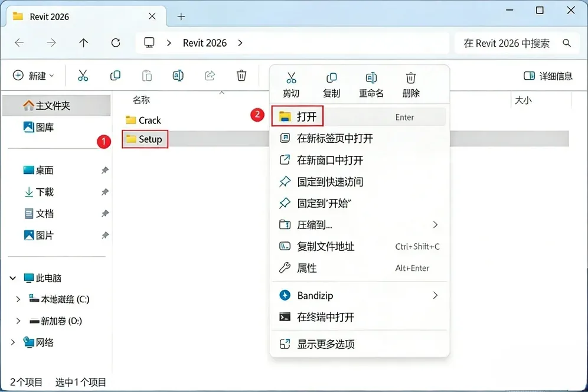The height and width of the screenshot is (392, 588).
Task: Go forward with the right arrow
Action: click(51, 43)
